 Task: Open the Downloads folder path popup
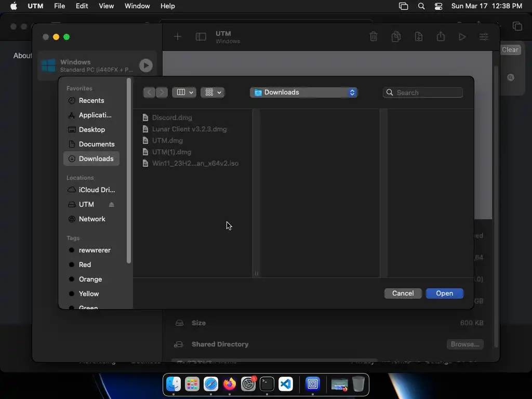(x=303, y=92)
